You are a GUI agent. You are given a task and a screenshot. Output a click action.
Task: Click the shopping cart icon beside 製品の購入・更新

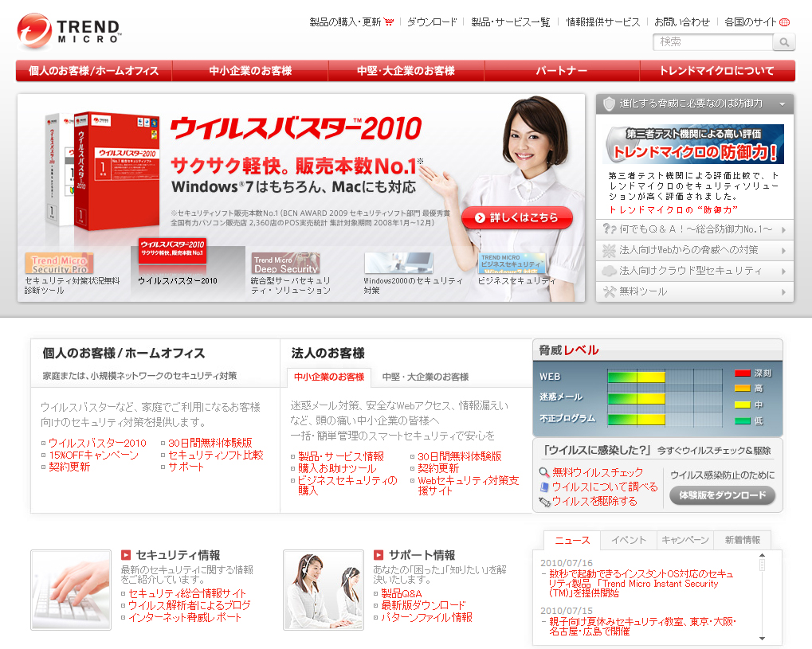(x=387, y=23)
